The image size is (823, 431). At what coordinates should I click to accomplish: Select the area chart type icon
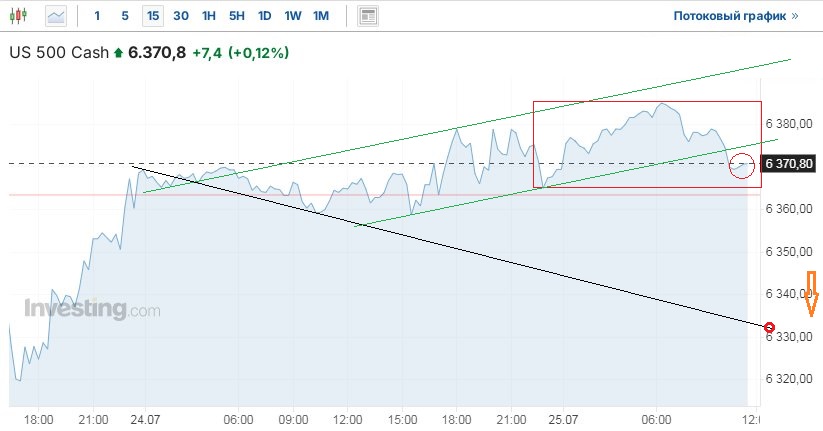point(56,16)
